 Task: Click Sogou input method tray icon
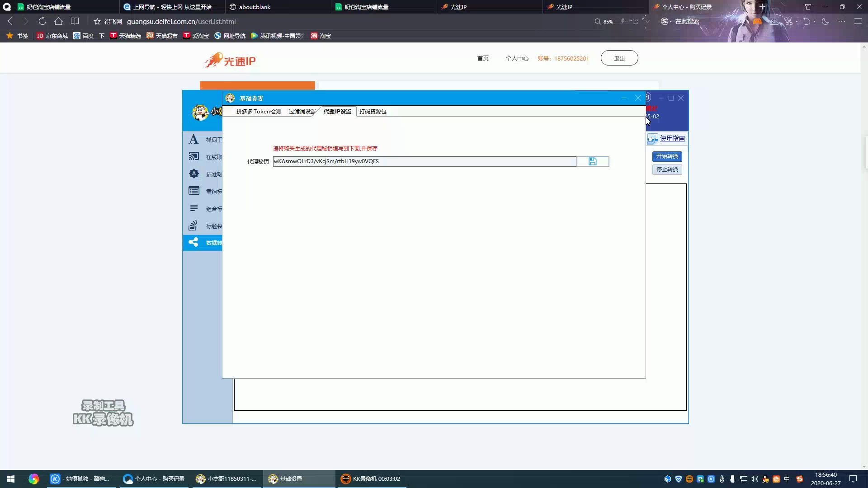tap(799, 479)
